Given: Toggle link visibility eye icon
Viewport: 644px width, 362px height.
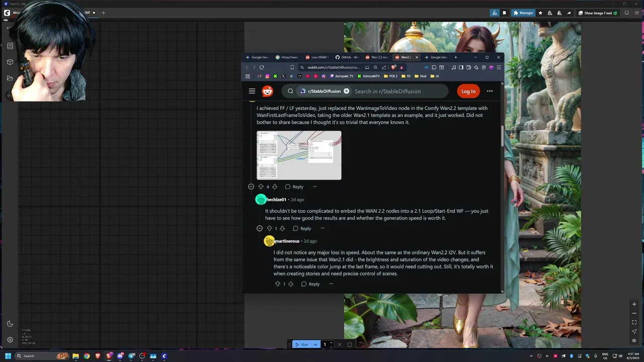Looking at the screenshot, I should pos(634,340).
